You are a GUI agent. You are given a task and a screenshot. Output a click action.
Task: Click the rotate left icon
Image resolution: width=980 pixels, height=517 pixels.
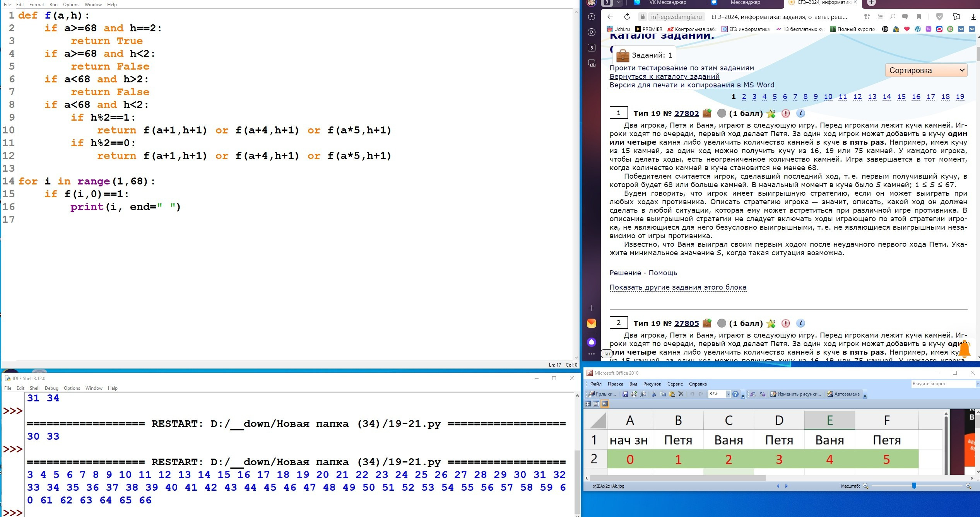tap(753, 394)
